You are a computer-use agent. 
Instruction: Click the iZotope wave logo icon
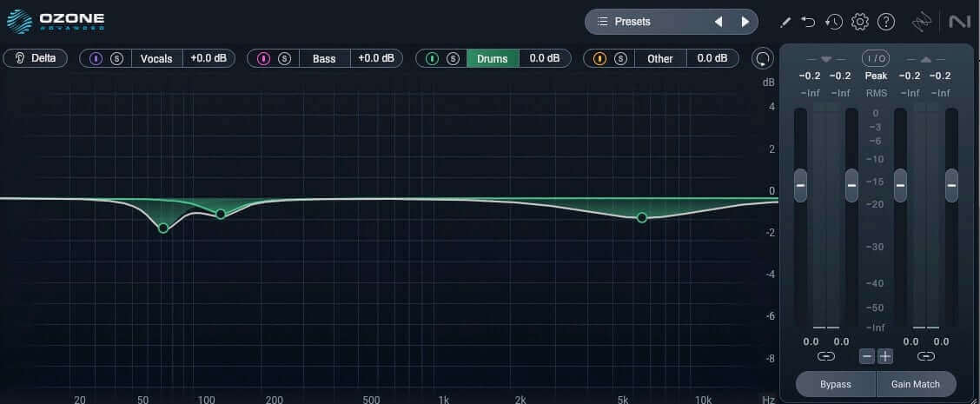pyautogui.click(x=922, y=23)
